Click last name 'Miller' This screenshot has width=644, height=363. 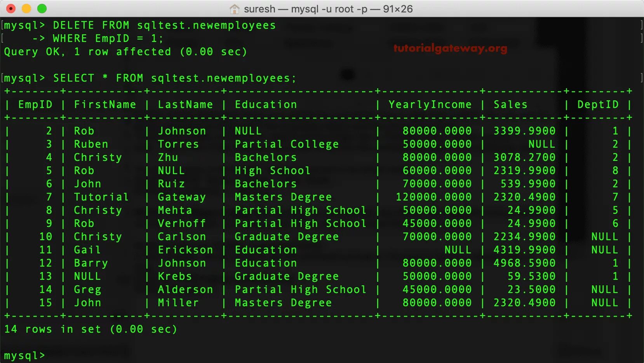pyautogui.click(x=178, y=303)
